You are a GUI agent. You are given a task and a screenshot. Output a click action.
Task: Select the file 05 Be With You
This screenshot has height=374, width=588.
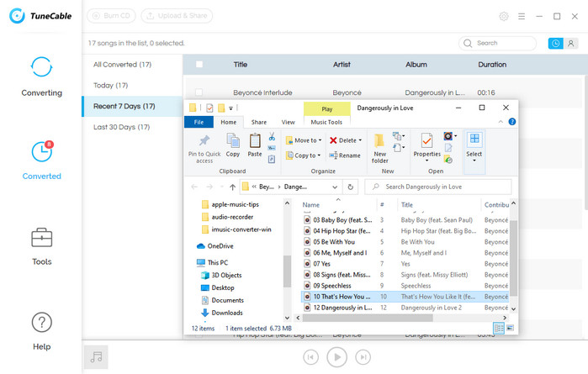coord(335,242)
